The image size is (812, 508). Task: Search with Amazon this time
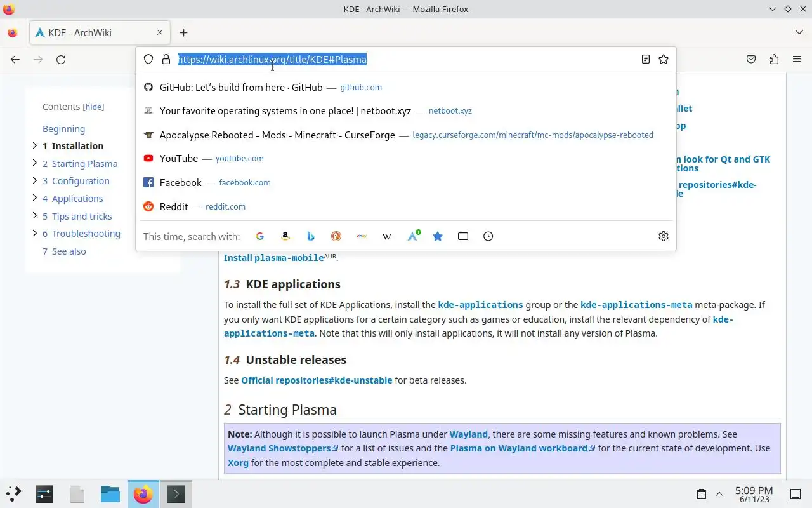click(285, 236)
